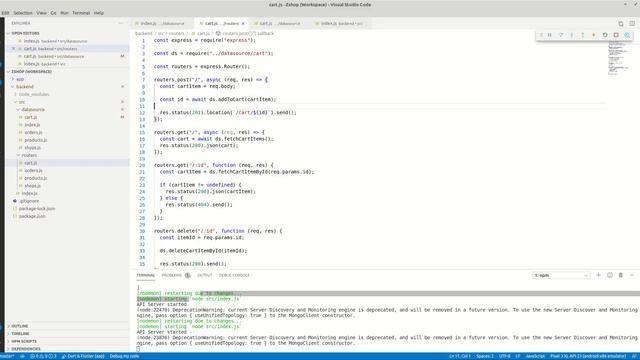Open the .gitignore file
Viewport: 640px width, 360px height.
pyautogui.click(x=29, y=201)
